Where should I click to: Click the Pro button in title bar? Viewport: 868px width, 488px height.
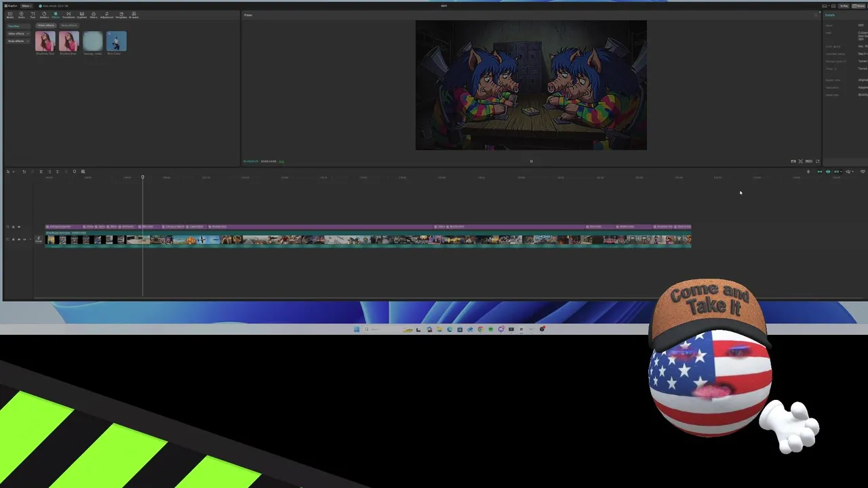click(844, 6)
